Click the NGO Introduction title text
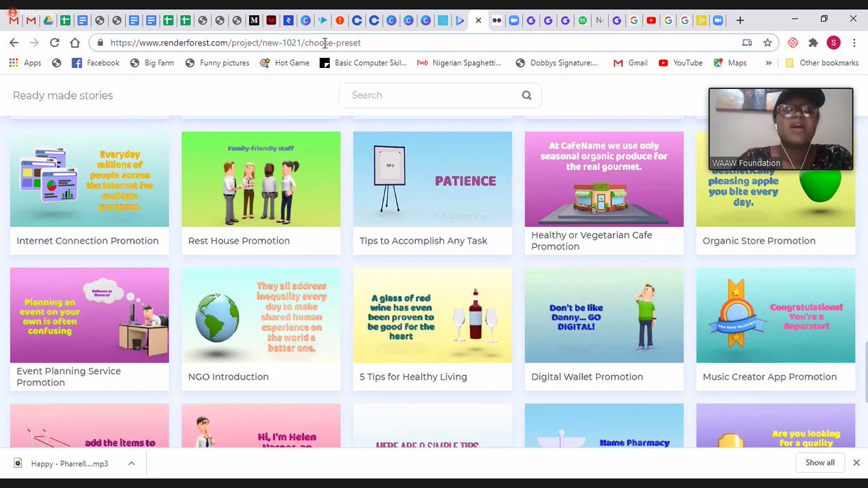Image resolution: width=868 pixels, height=488 pixels. (228, 377)
